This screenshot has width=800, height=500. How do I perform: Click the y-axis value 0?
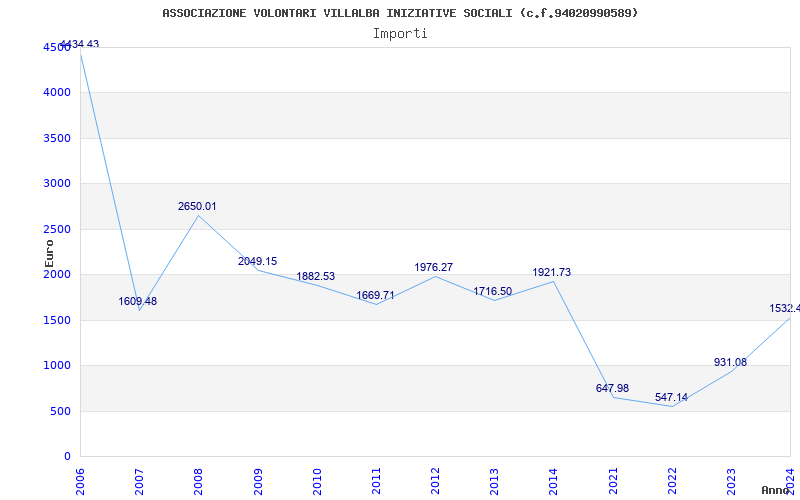67,457
